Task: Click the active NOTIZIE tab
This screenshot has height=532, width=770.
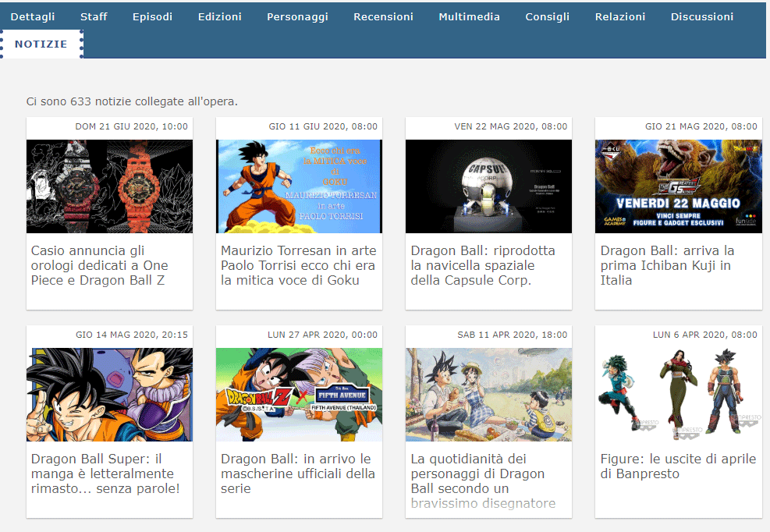Action: (41, 44)
